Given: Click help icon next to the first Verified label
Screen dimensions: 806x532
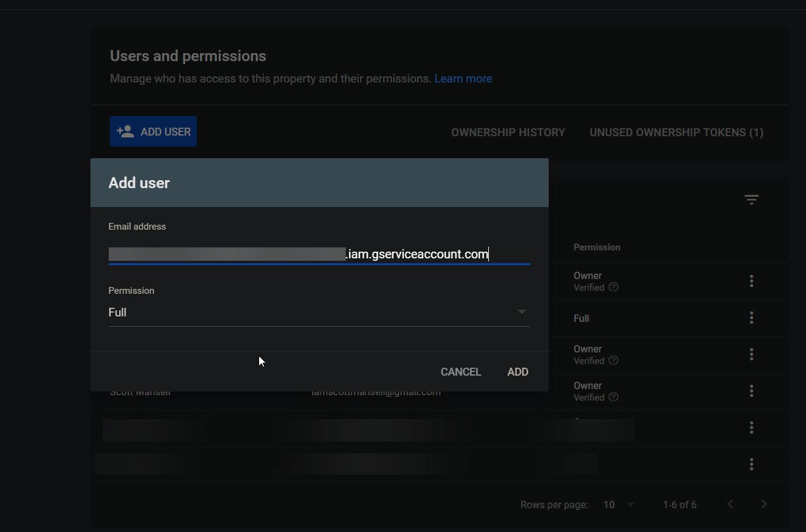Looking at the screenshot, I should pyautogui.click(x=615, y=287).
